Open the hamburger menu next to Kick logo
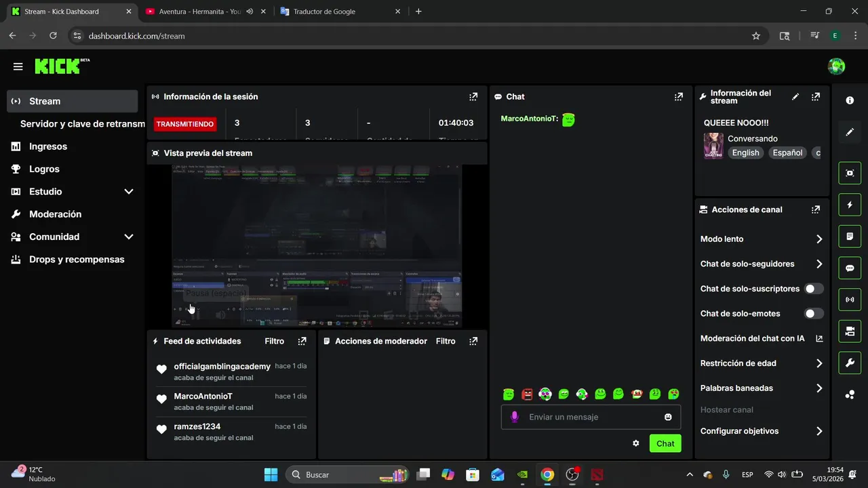This screenshot has width=868, height=488. point(18,66)
